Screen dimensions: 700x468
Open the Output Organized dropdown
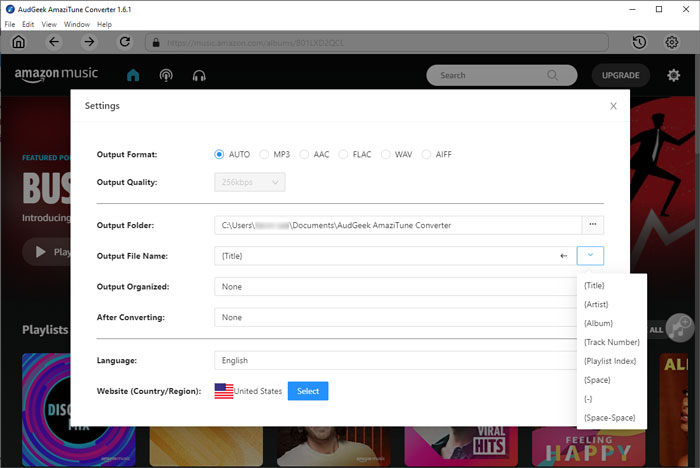point(396,287)
